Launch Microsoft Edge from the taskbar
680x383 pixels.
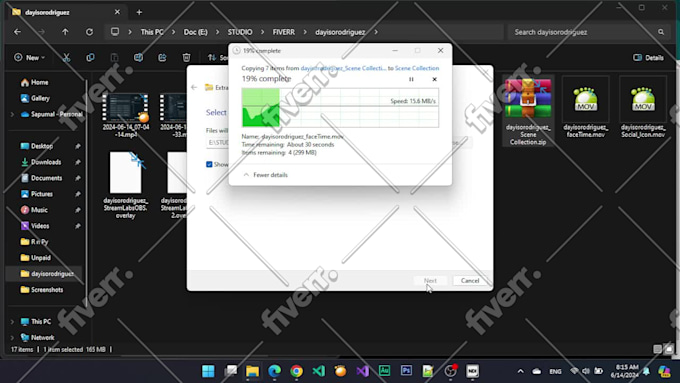pos(275,371)
